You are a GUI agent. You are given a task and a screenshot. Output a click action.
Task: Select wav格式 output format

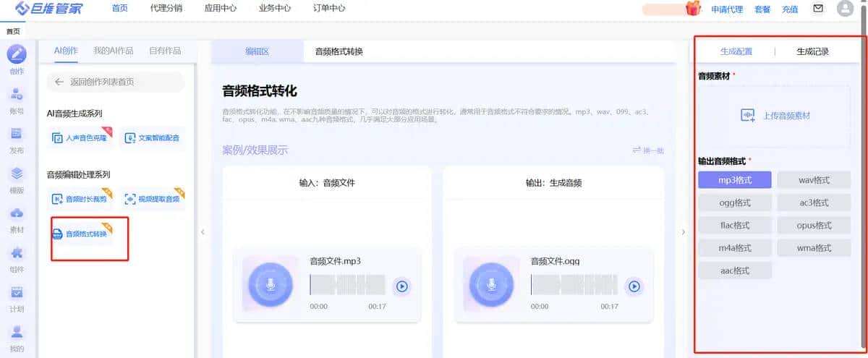814,180
